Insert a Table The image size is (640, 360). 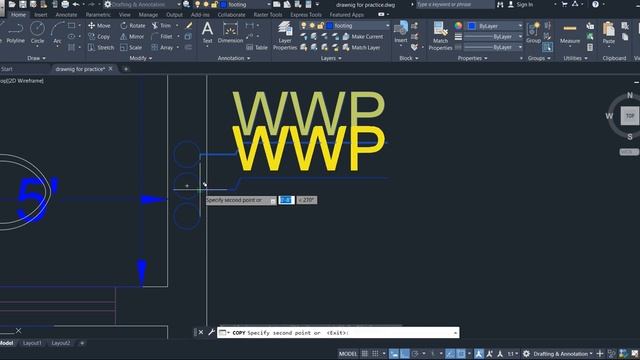[x=257, y=47]
